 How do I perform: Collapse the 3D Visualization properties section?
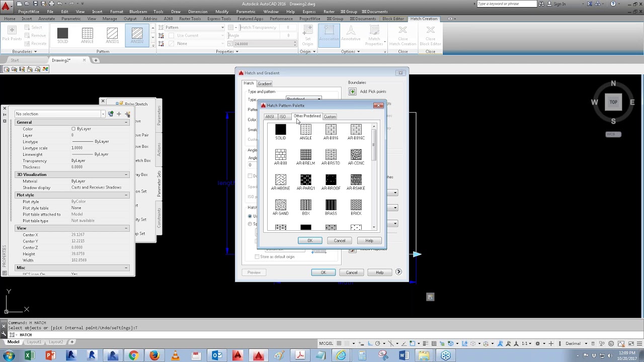pos(126,174)
